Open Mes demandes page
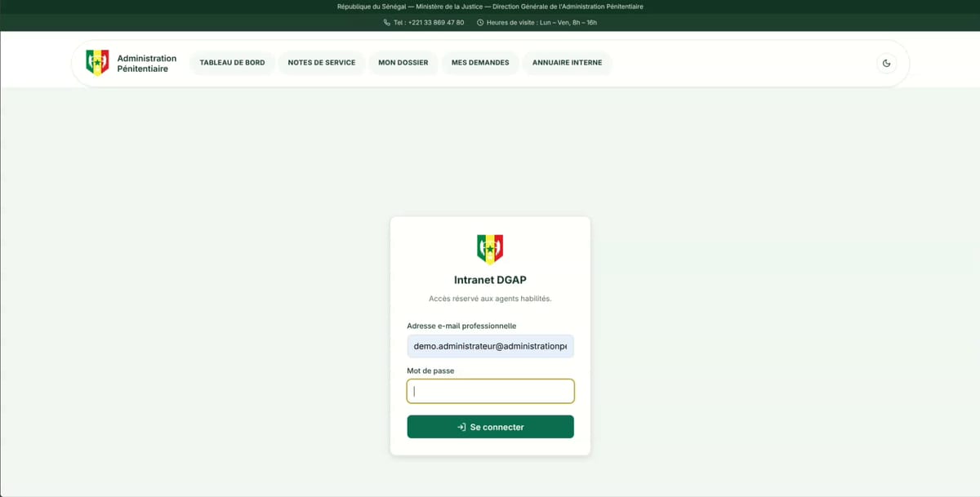Image resolution: width=980 pixels, height=497 pixels. click(x=480, y=63)
